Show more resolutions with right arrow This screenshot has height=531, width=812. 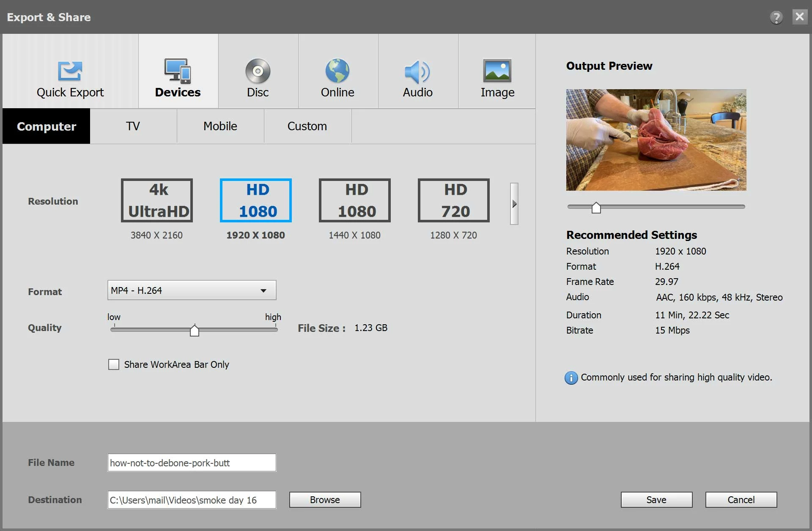pyautogui.click(x=514, y=204)
